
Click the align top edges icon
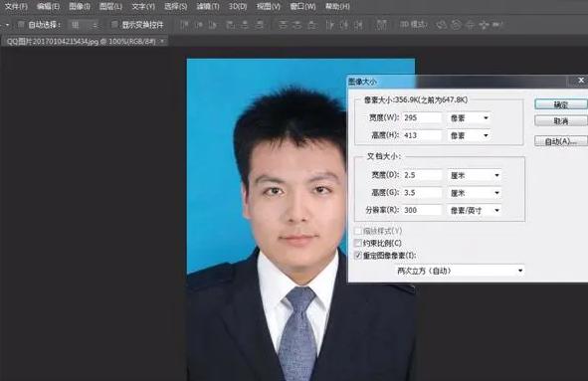point(184,25)
